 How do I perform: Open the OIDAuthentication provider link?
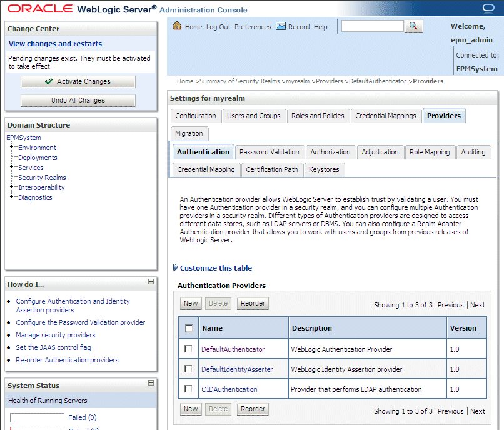[x=229, y=389]
